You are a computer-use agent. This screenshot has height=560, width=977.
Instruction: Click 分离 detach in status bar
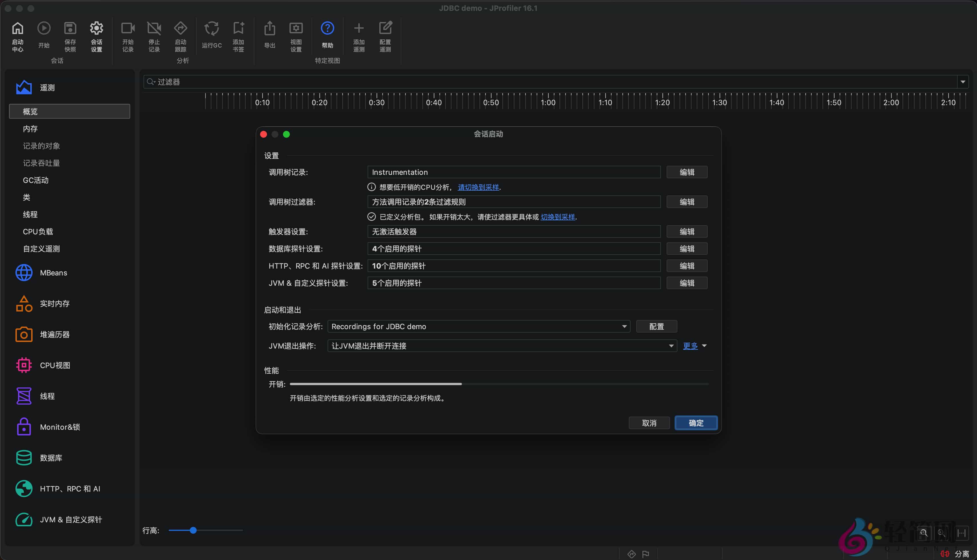(x=955, y=554)
